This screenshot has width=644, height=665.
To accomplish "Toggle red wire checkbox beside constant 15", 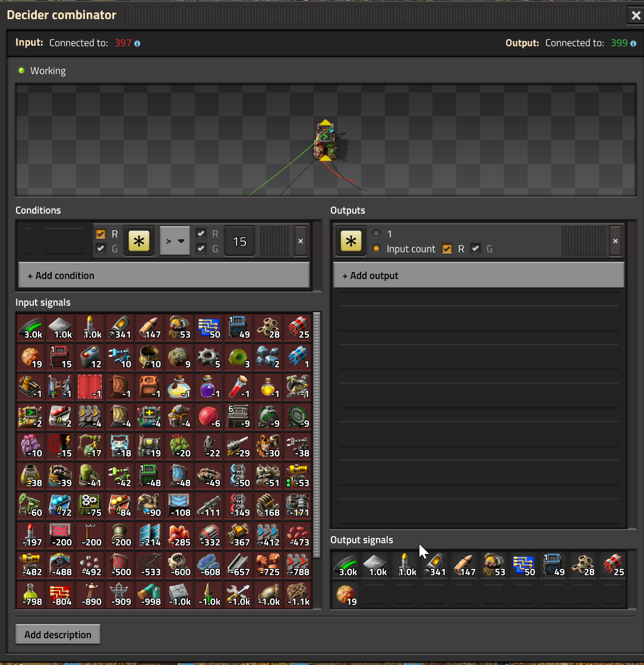I will click(x=201, y=234).
